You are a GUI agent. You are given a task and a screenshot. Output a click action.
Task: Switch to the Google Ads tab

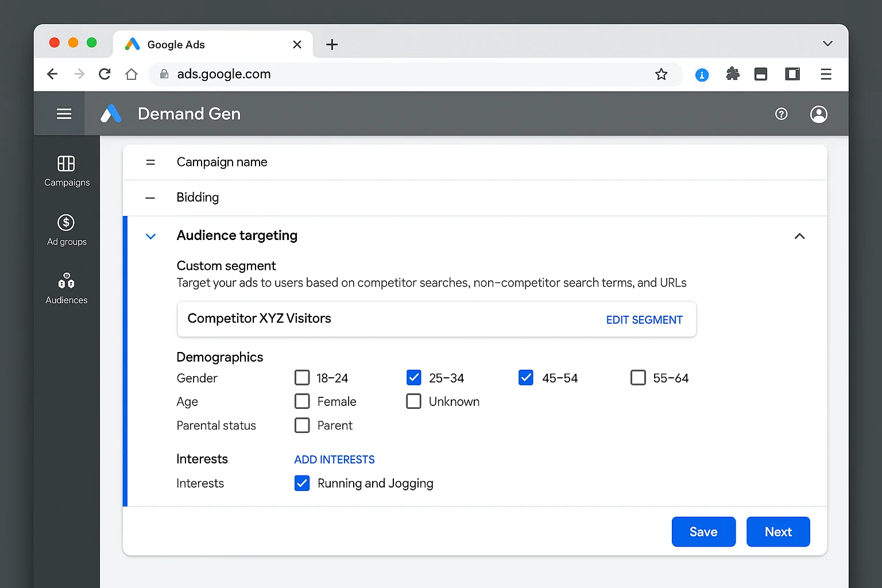point(175,44)
